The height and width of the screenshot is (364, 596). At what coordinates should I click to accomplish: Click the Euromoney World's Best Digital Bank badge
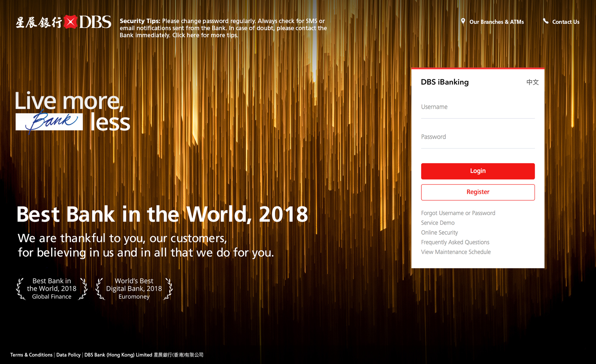point(134,289)
